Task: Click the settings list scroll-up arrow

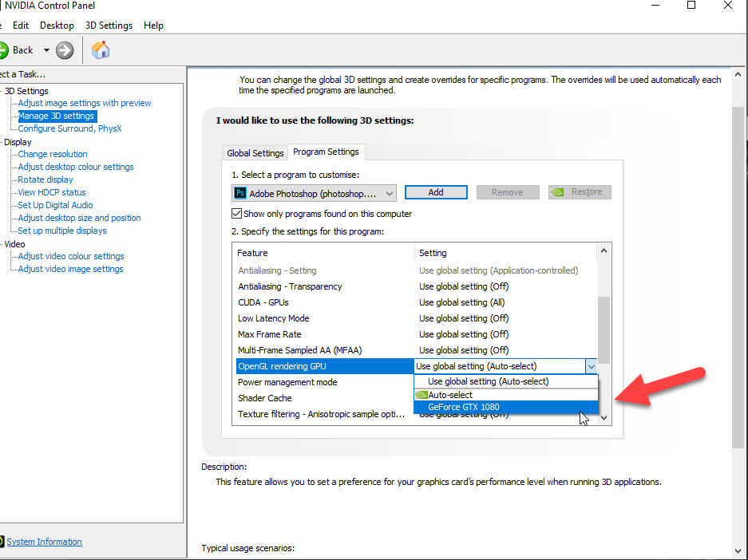Action: coord(604,250)
